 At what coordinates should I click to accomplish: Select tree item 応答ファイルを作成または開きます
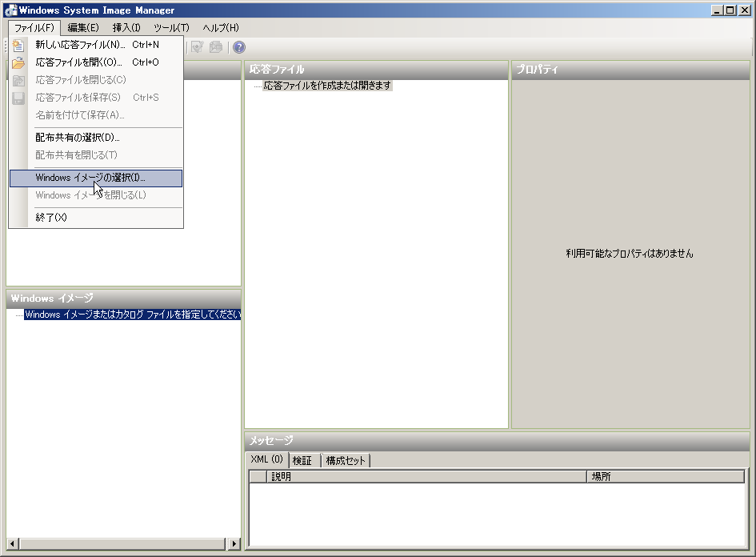coord(327,86)
